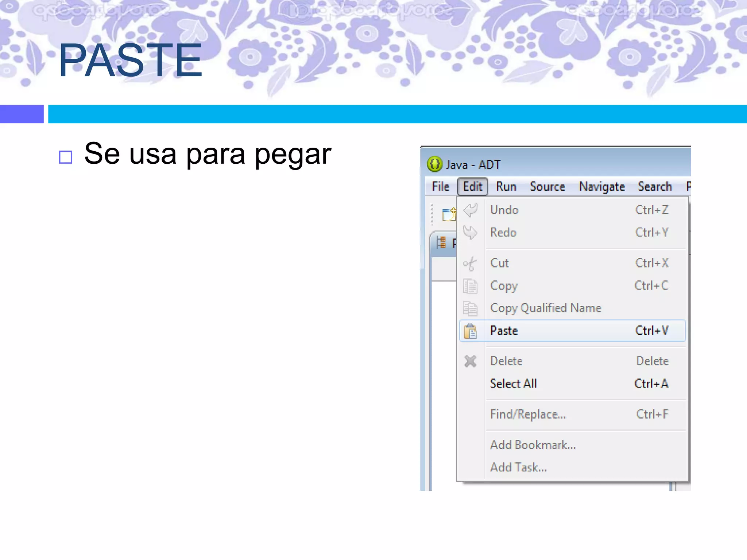Open the Source menu

pyautogui.click(x=547, y=187)
